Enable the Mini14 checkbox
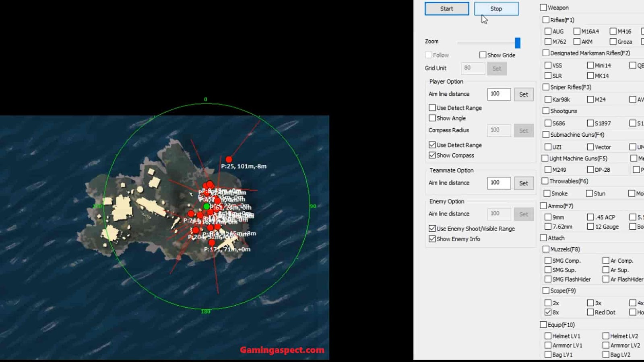 [590, 65]
